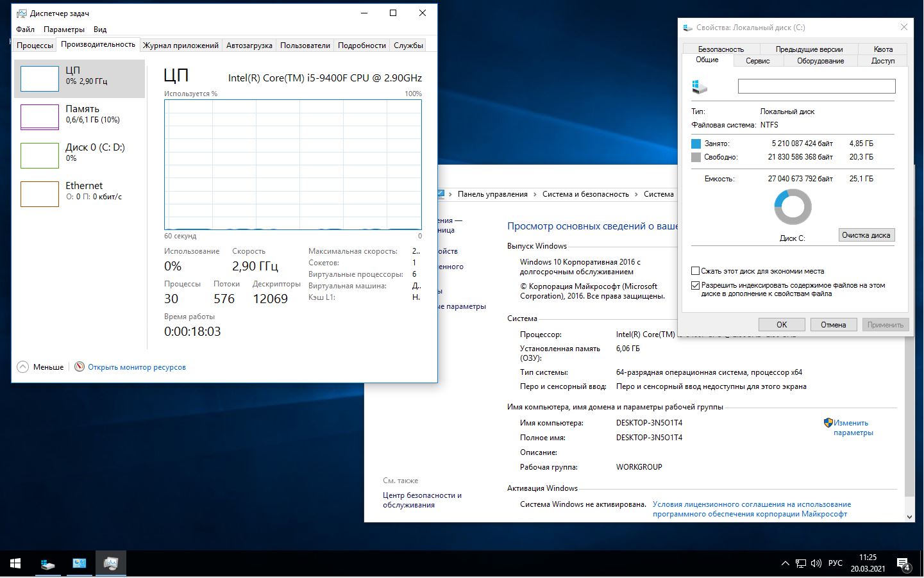
Task: Click the Система и безопасность breadcrumb
Action: (585, 194)
